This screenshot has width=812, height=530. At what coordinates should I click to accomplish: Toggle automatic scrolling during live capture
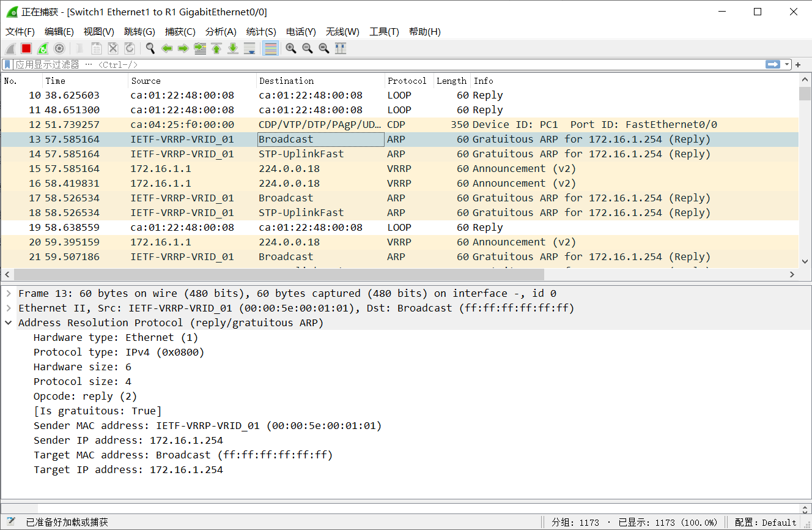tap(250, 48)
